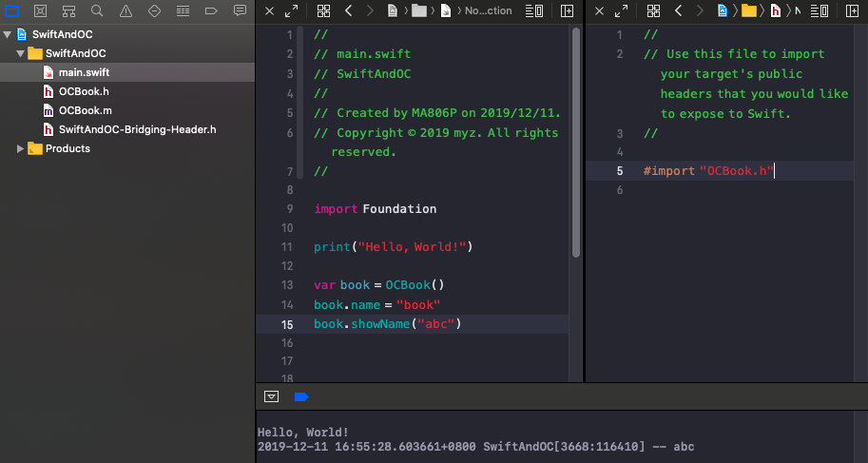The height and width of the screenshot is (463, 868).
Task: Open the Test navigator diamond icon
Action: tap(154, 11)
